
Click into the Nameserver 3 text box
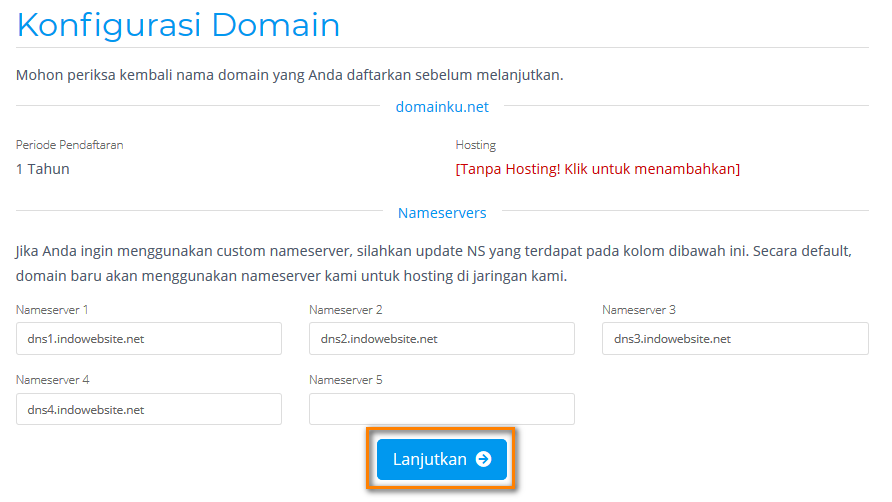click(734, 339)
